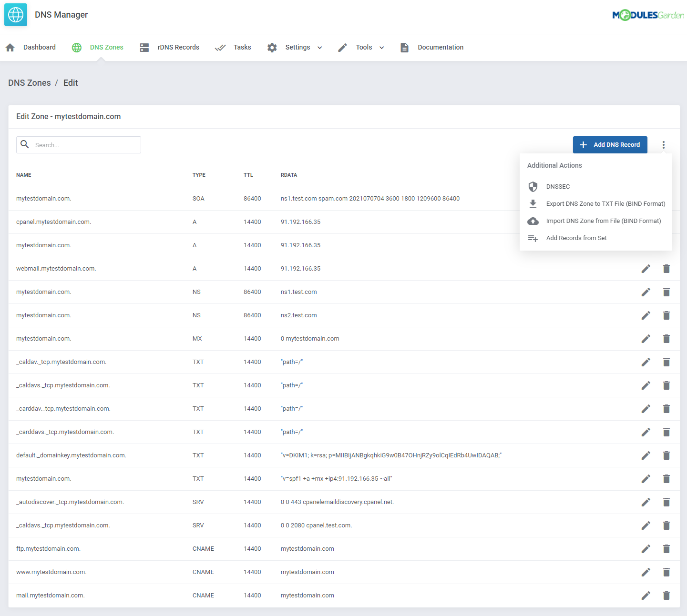Edit the webmail.mytestdomain.com A record

point(646,268)
